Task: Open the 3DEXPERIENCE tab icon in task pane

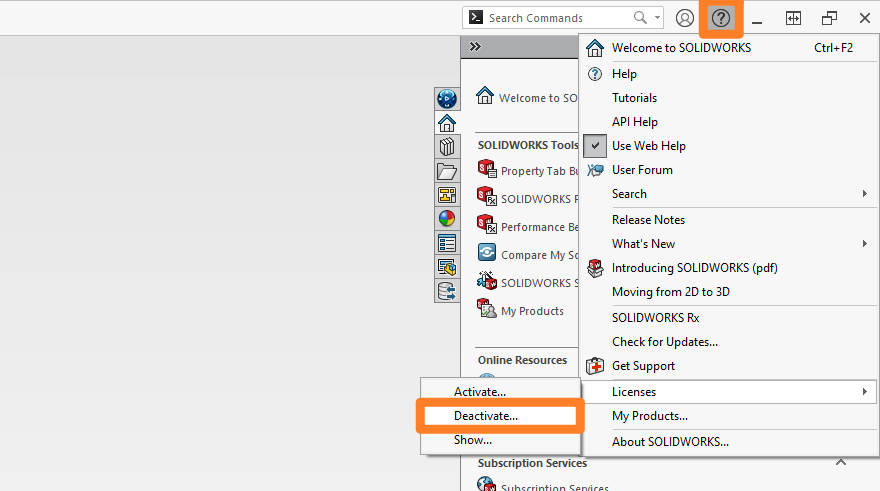Action: pyautogui.click(x=447, y=99)
